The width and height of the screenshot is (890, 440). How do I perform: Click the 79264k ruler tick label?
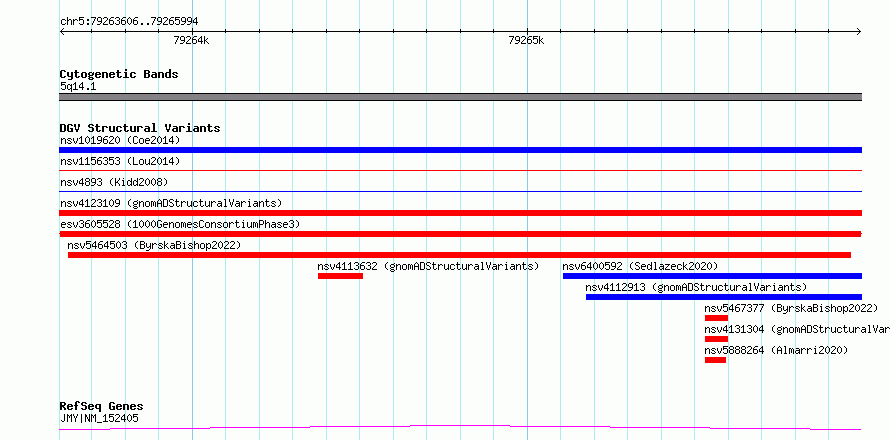tap(191, 40)
